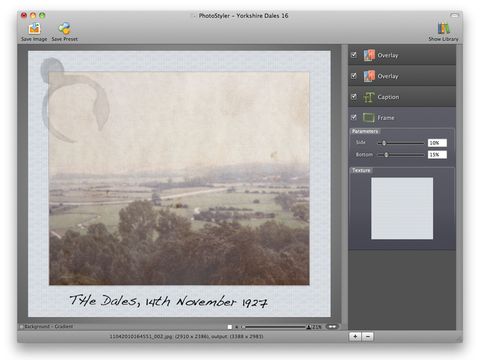This screenshot has width=480, height=360.
Task: Click the Save Preset toolbar icon
Action: 65,29
